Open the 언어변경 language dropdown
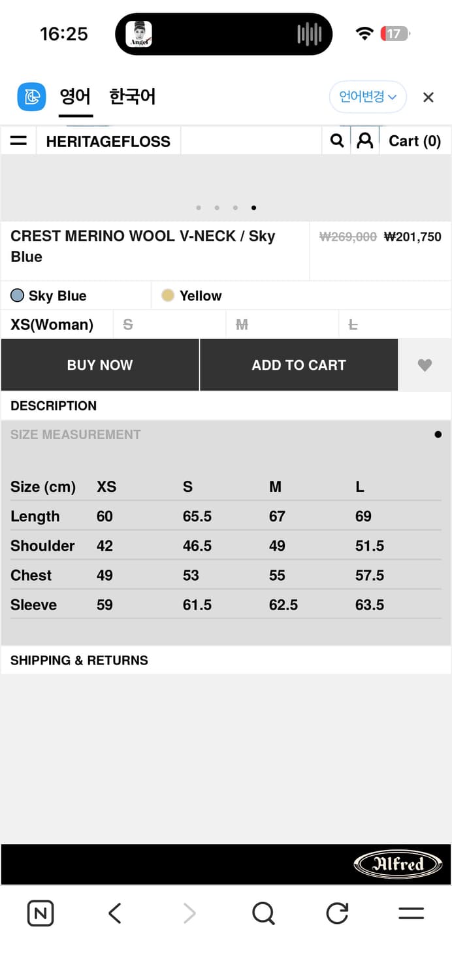The image size is (452, 980). click(x=368, y=97)
